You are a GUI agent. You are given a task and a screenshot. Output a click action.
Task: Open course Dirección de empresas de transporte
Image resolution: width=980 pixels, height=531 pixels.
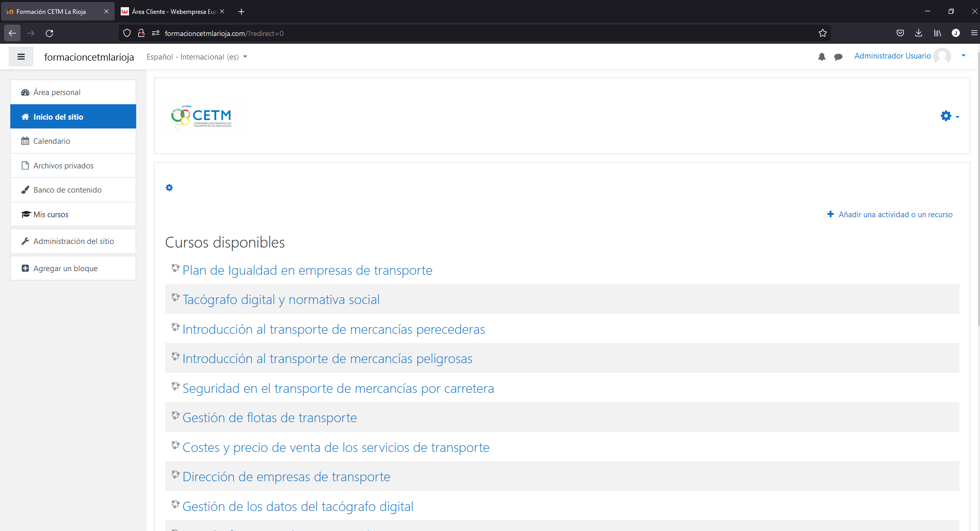click(x=286, y=477)
